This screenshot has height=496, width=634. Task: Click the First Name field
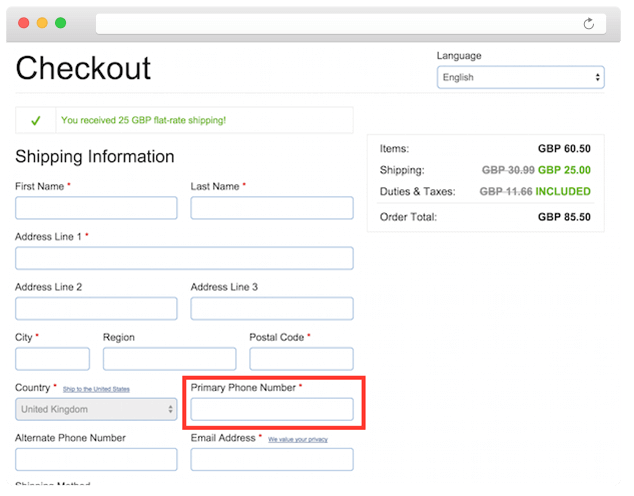coord(96,208)
